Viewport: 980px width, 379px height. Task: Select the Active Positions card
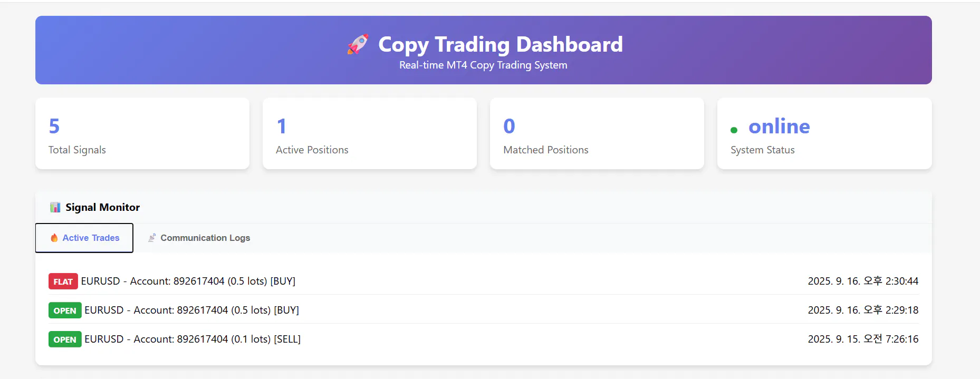click(x=369, y=133)
